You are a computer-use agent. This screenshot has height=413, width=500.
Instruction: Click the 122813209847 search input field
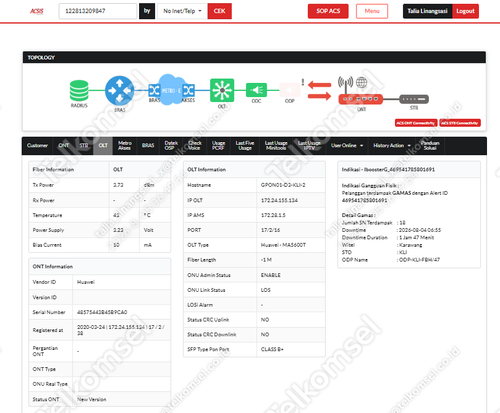click(x=98, y=11)
